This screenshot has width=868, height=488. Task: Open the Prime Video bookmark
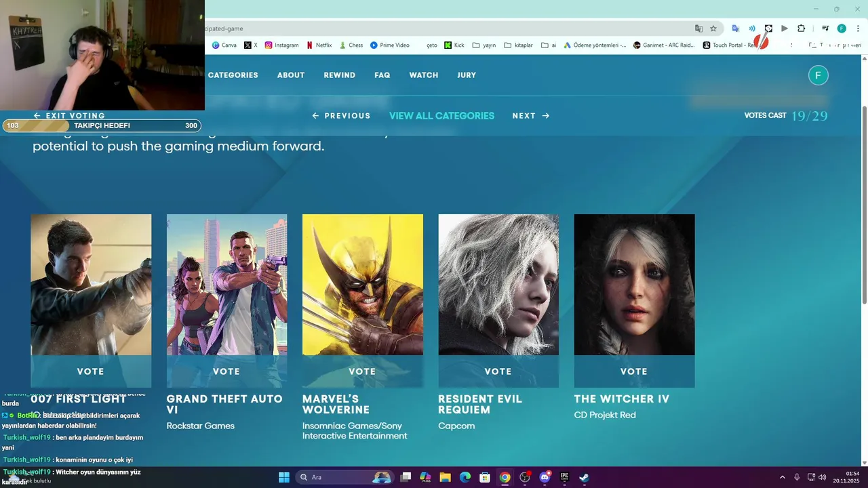coord(390,45)
